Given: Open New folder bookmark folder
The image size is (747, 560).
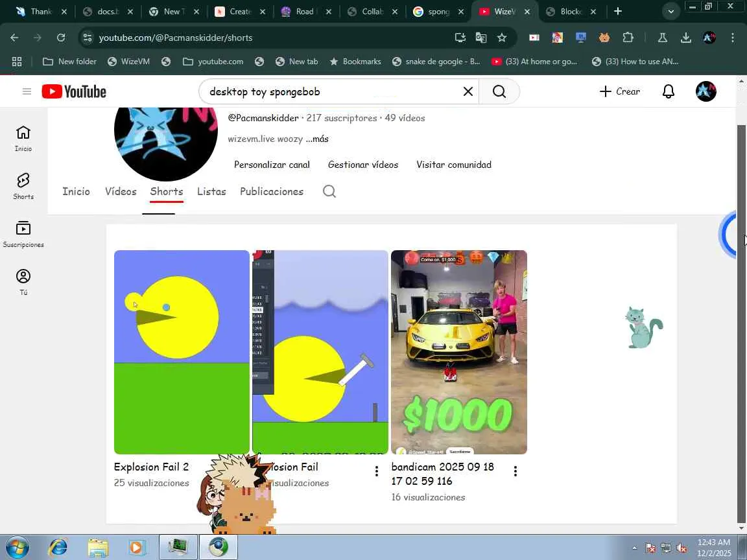Looking at the screenshot, I should (69, 62).
